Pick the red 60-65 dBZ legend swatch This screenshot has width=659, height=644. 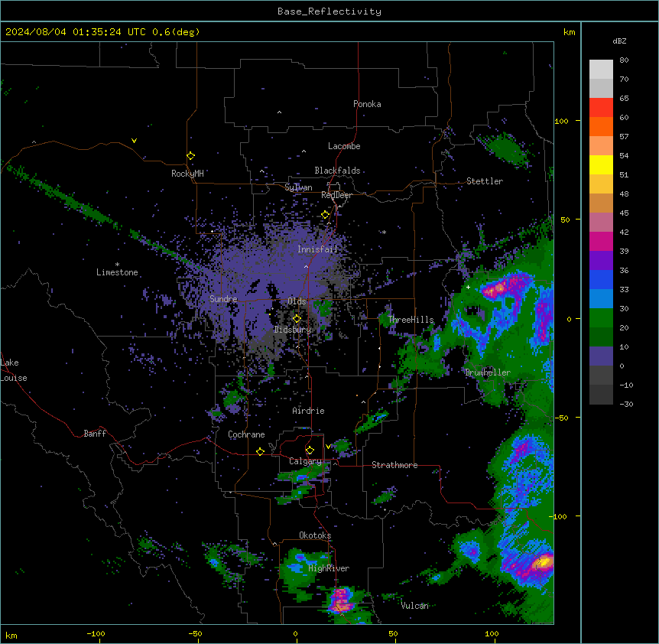601,108
